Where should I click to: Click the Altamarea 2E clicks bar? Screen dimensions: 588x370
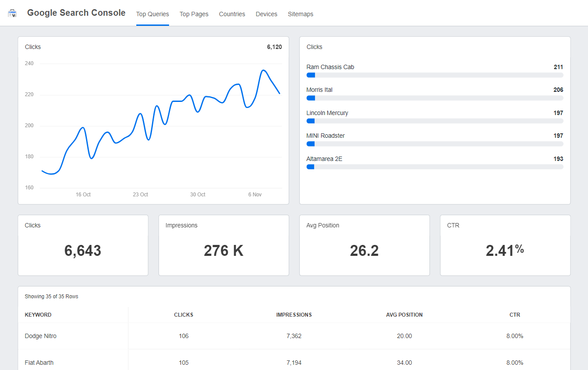[x=435, y=167]
